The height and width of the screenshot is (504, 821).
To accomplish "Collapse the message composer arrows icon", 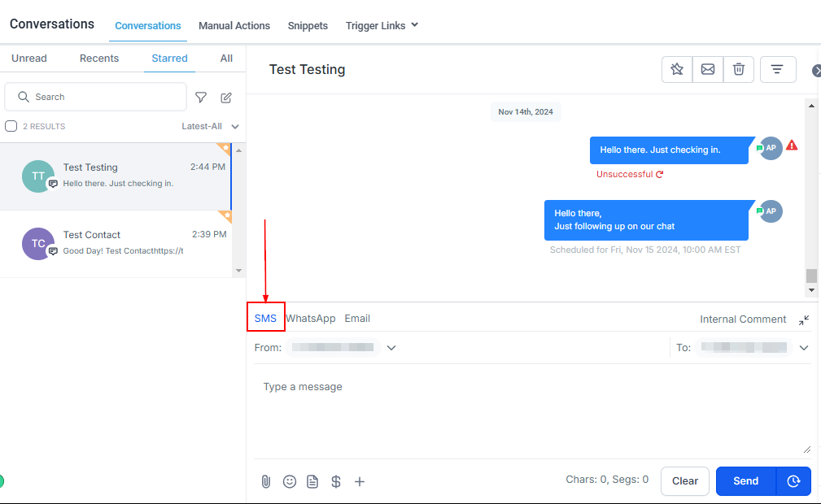I will click(x=804, y=319).
